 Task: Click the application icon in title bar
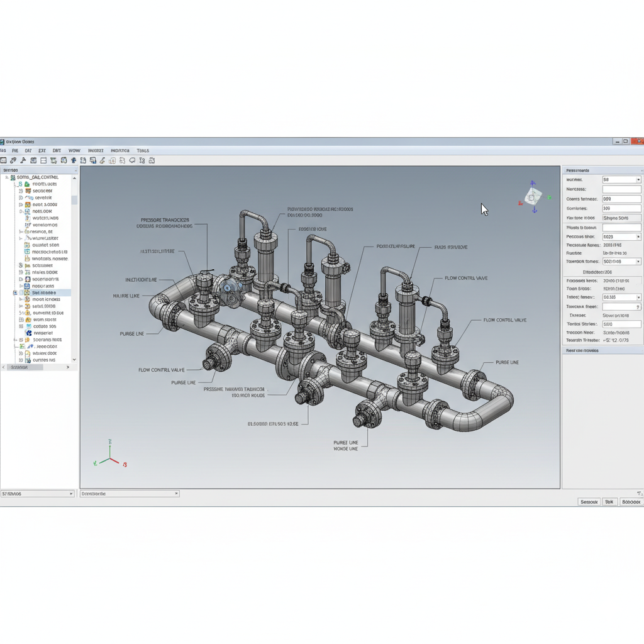[3, 142]
